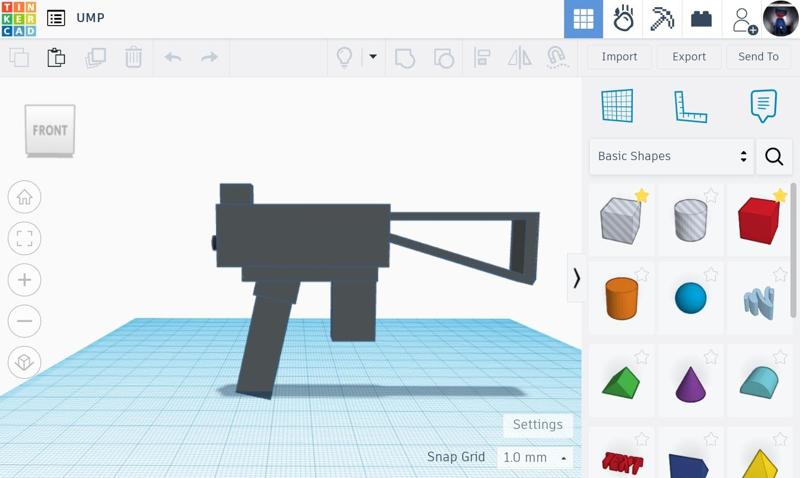Viewport: 800px width, 478px height.
Task: Select the red Box shape
Action: click(x=759, y=220)
